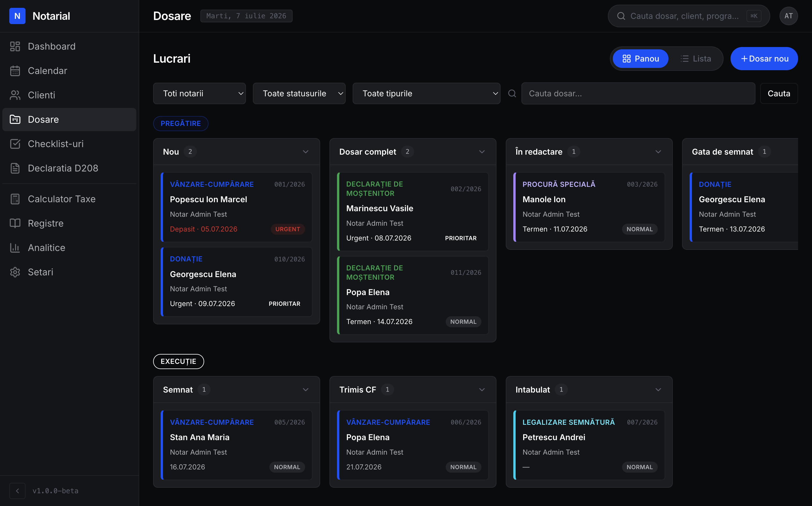Image resolution: width=812 pixels, height=506 pixels.
Task: Open Clienti people icon
Action: [15, 95]
